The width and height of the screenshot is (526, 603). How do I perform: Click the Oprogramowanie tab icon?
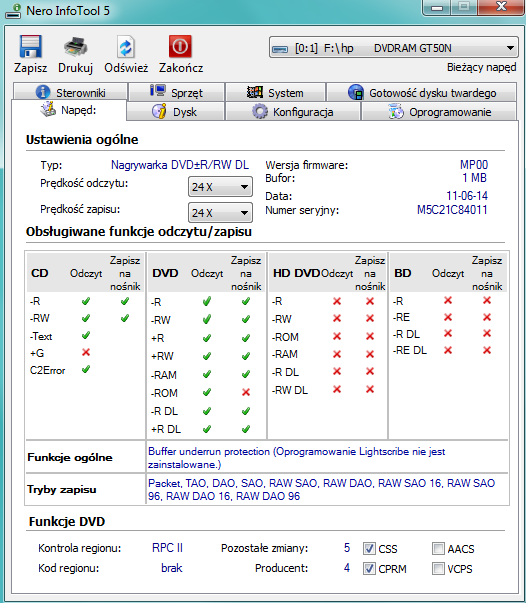[x=396, y=112]
